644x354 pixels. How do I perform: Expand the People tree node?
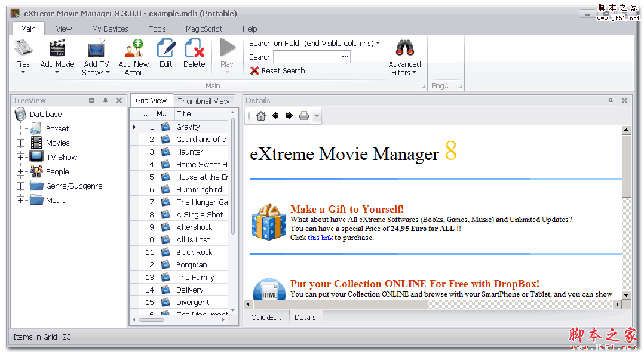20,172
